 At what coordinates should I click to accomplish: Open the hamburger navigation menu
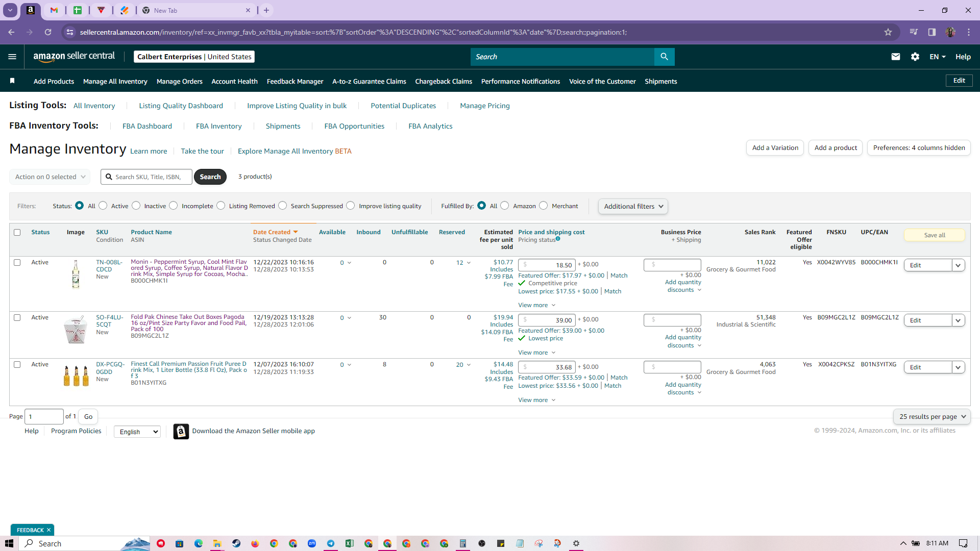(12, 57)
